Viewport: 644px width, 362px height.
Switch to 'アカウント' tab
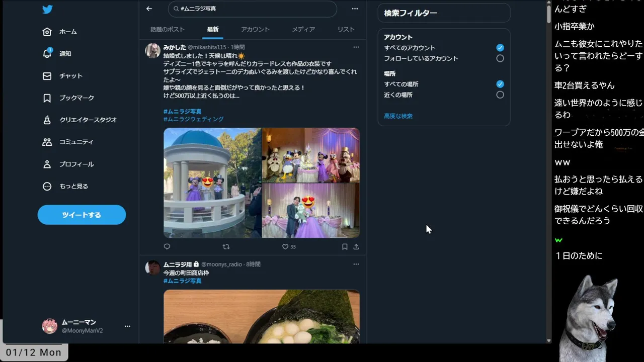(x=255, y=29)
